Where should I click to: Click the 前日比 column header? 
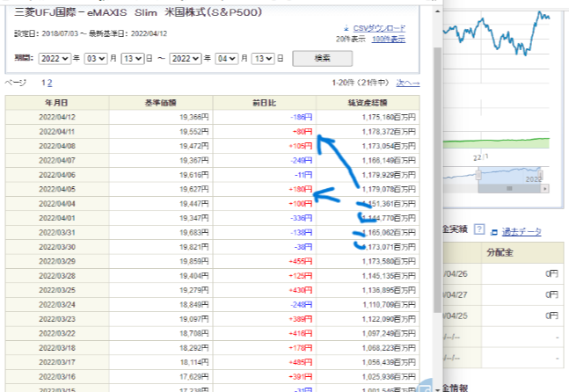pos(265,103)
